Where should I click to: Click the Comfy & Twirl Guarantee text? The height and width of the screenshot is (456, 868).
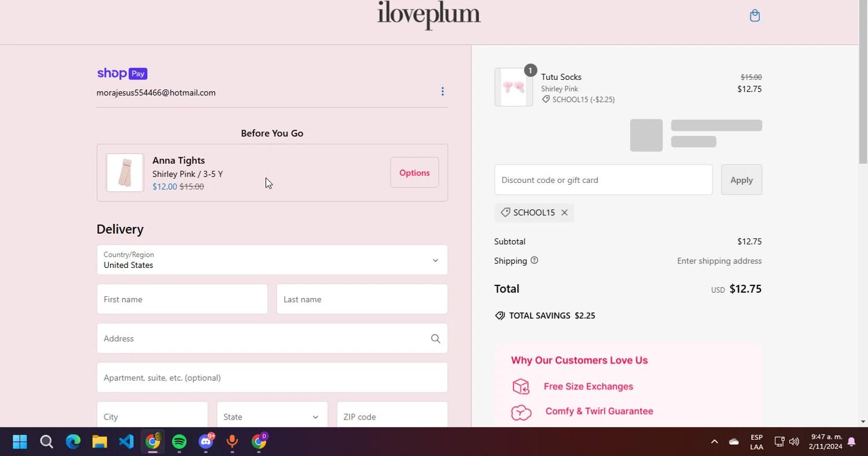(x=599, y=411)
